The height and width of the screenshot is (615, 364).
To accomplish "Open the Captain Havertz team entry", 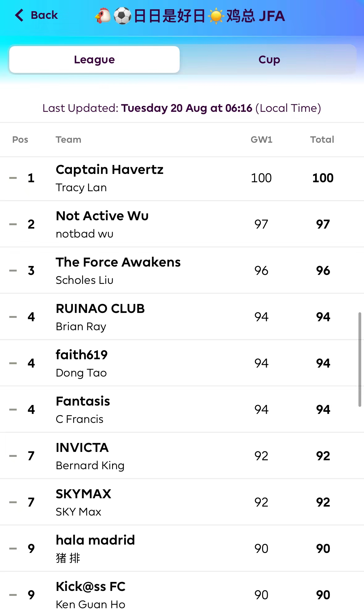I will 110,170.
